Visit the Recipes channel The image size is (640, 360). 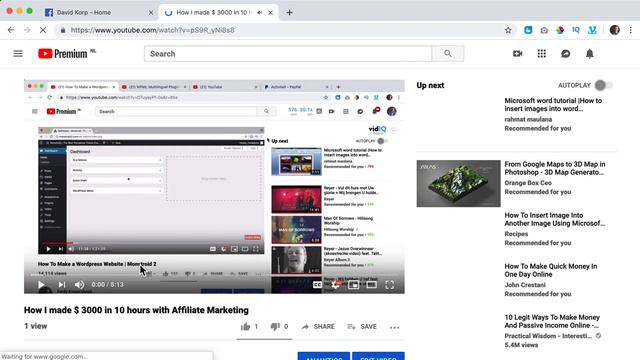(x=516, y=234)
